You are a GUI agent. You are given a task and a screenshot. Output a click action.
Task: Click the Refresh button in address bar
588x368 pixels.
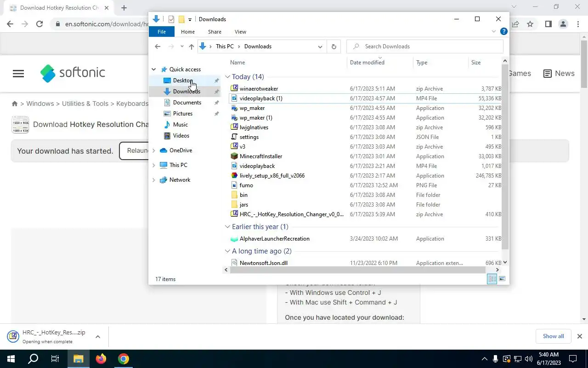tap(334, 46)
